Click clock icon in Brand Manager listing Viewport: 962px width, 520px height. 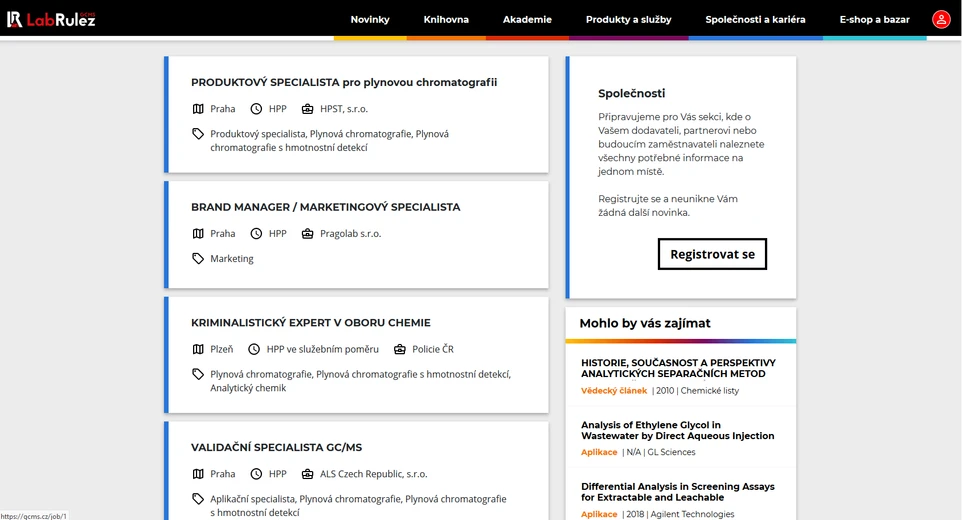(256, 233)
